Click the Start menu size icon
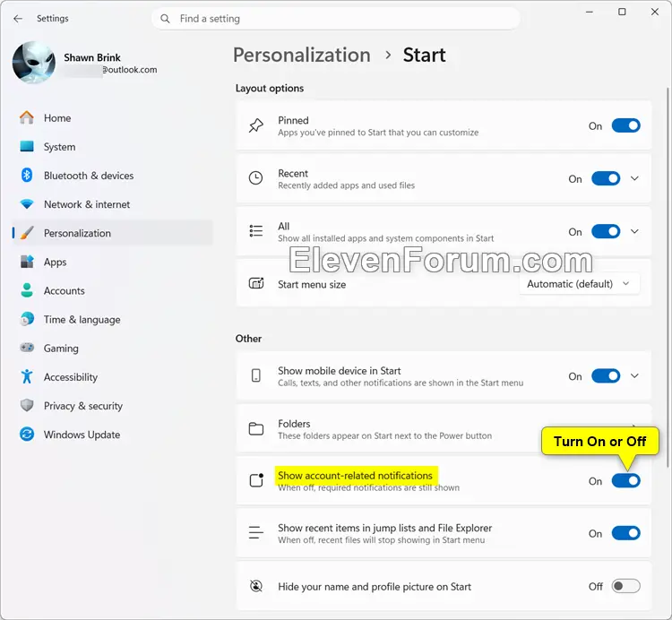Screen dimensions: 672x620 click(x=256, y=284)
